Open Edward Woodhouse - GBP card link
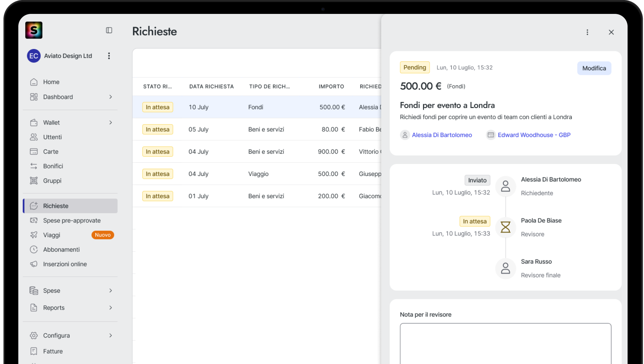Viewport: 644px width, 364px height. pyautogui.click(x=534, y=135)
